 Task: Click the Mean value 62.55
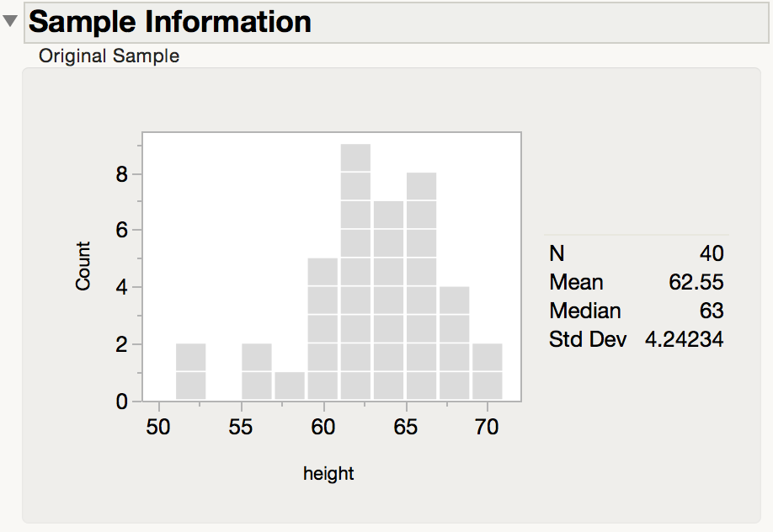(696, 282)
